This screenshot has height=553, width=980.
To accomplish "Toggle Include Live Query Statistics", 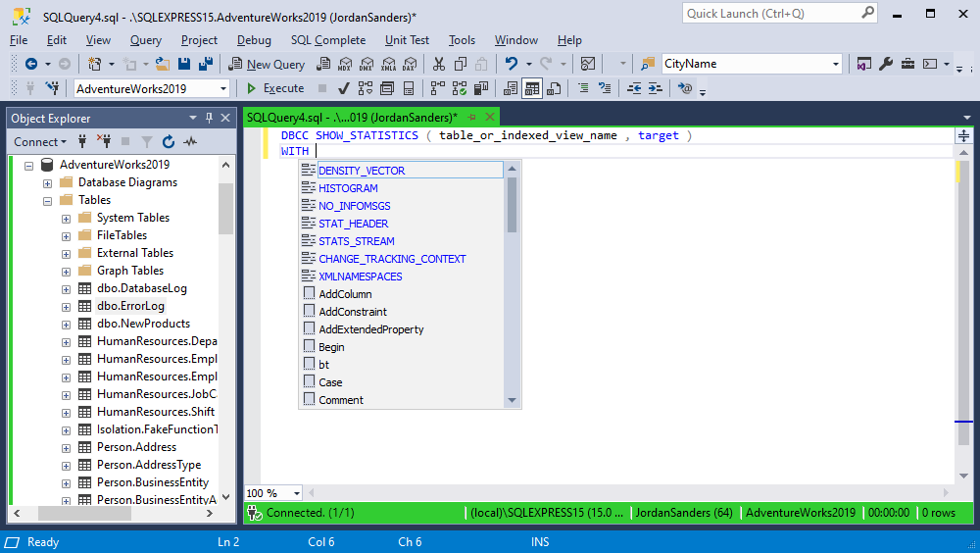I will coord(460,89).
